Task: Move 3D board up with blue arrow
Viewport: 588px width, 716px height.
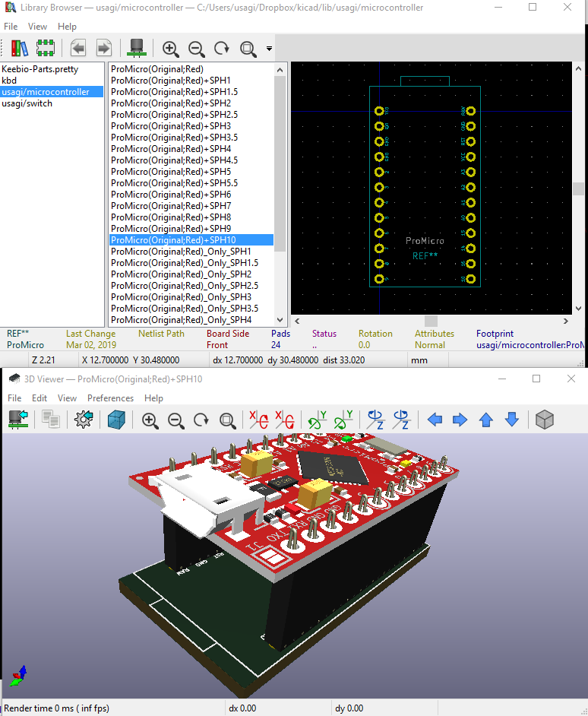Action: click(486, 420)
